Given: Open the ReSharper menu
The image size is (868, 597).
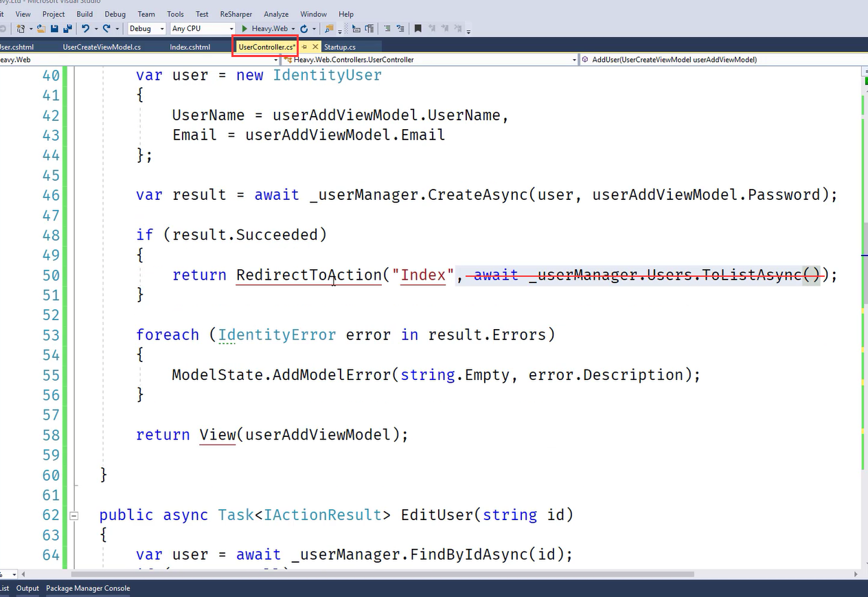Looking at the screenshot, I should (236, 14).
